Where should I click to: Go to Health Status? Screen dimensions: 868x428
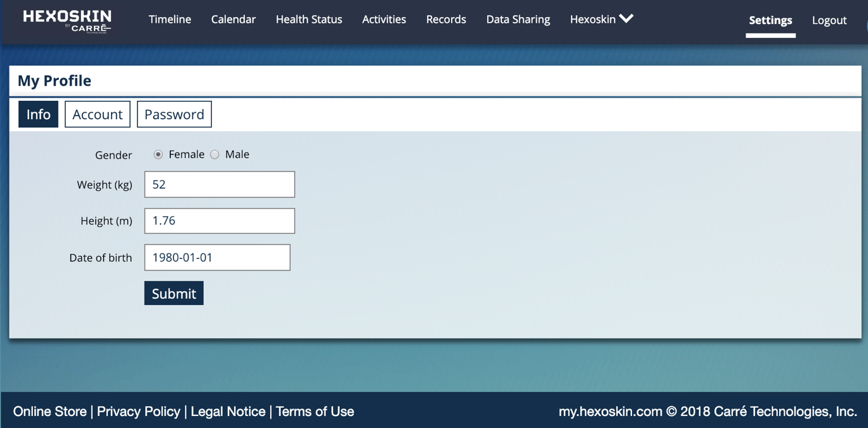click(x=308, y=19)
